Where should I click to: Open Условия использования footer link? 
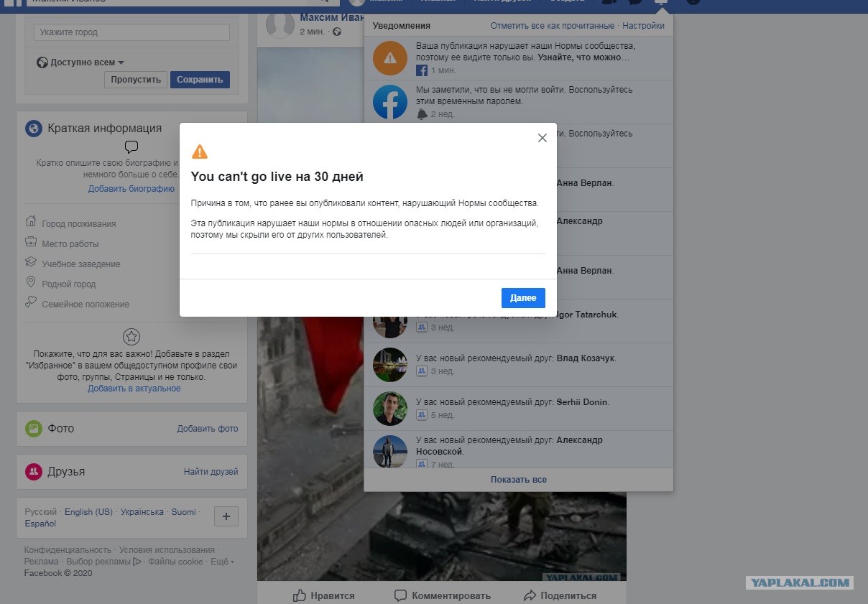(167, 550)
